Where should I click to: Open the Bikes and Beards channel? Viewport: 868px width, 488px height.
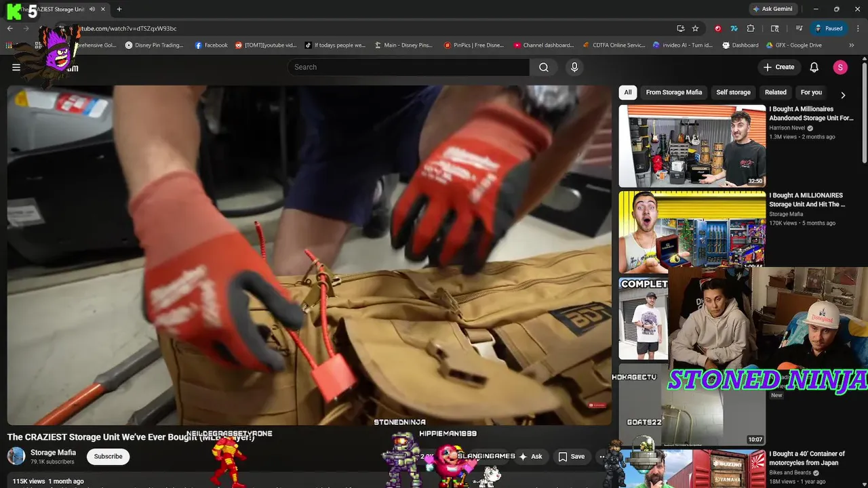pos(789,472)
